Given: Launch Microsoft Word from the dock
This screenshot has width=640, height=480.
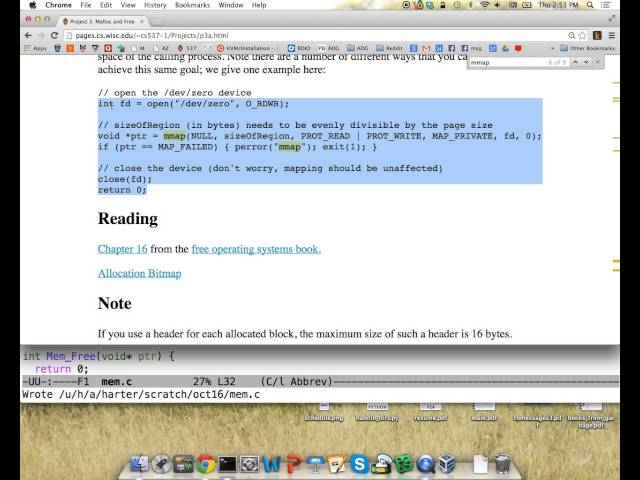Looking at the screenshot, I should coord(271,464).
